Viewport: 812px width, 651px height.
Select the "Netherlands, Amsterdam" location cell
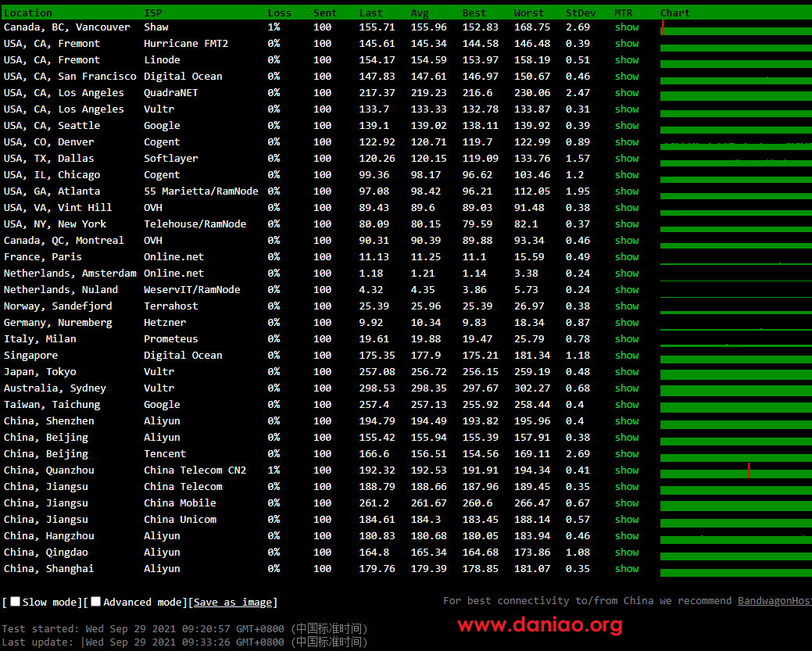pos(70,274)
